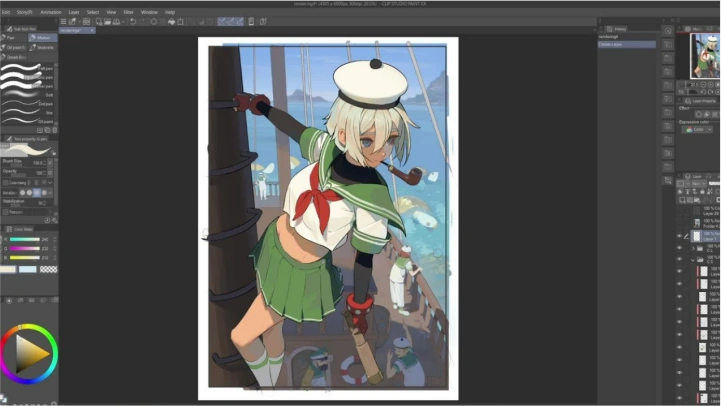
Task: Open the History panel tab
Action: (x=616, y=29)
